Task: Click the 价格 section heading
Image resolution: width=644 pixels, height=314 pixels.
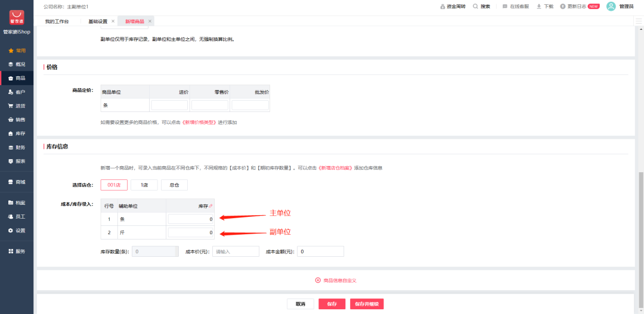Action: 52,67
